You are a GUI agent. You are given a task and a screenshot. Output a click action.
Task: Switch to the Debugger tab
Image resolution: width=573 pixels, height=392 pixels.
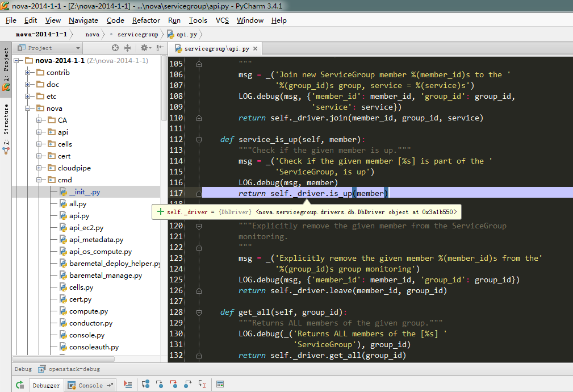[46, 385]
